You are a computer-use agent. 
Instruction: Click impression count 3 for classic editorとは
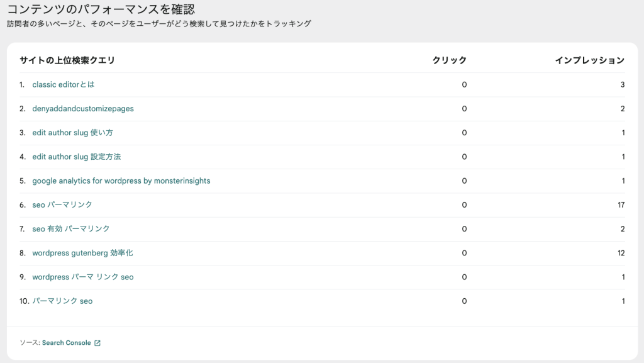[x=622, y=84]
